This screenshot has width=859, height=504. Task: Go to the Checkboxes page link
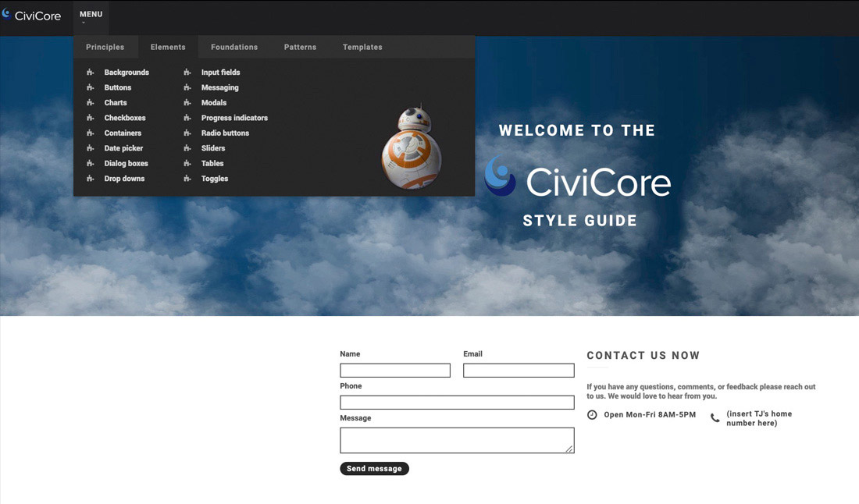[125, 118]
